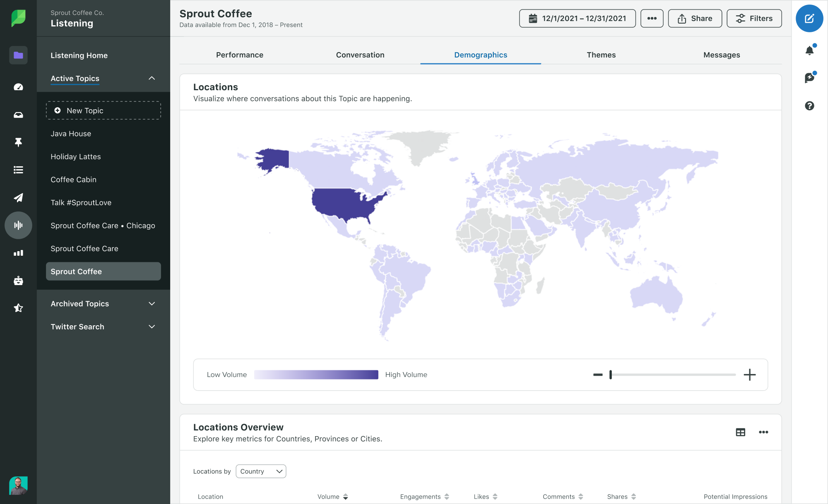Select the Talk #SproutLove active topic
The height and width of the screenshot is (504, 828).
click(82, 202)
